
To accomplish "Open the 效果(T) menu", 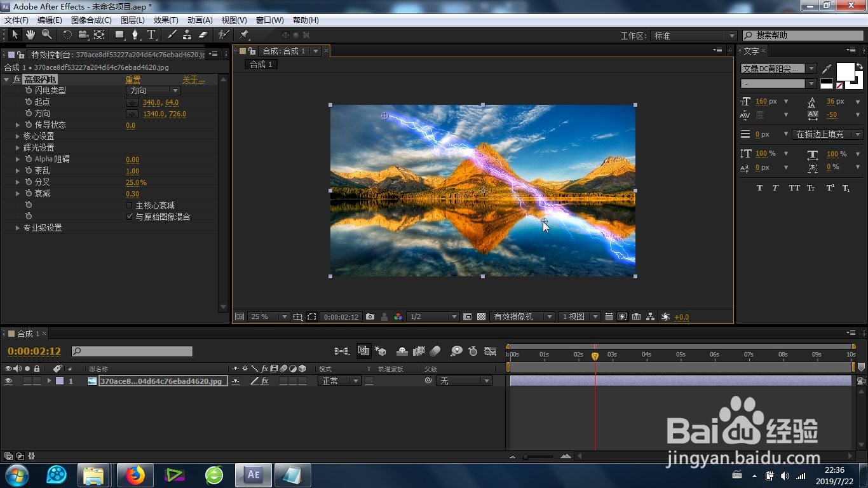I will pyautogui.click(x=166, y=20).
